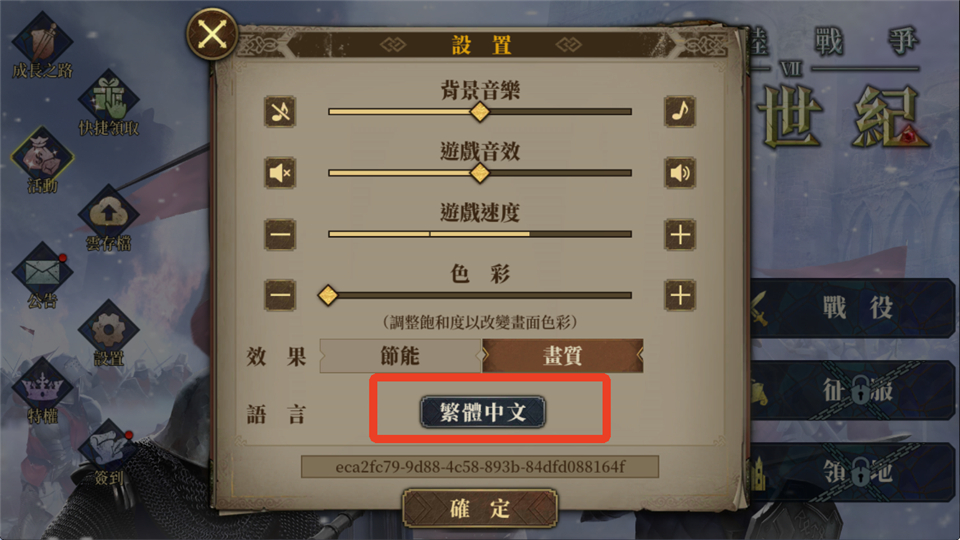Click 確定 to confirm settings

(480, 508)
